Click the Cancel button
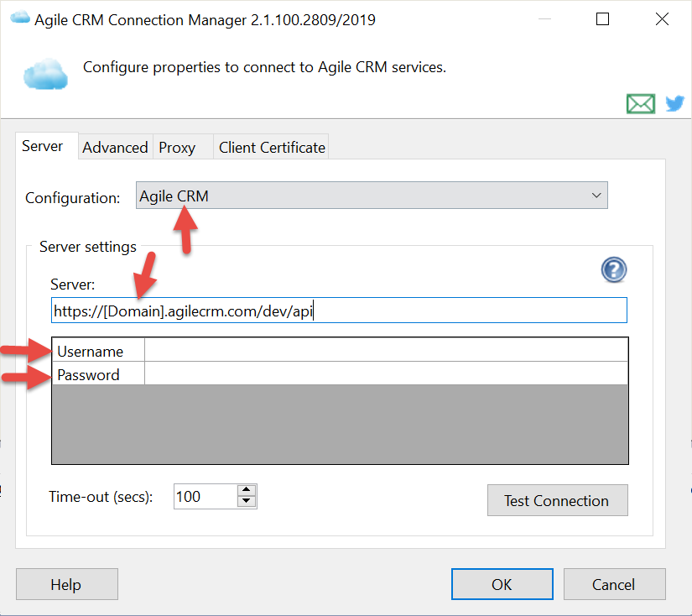 coord(614,584)
